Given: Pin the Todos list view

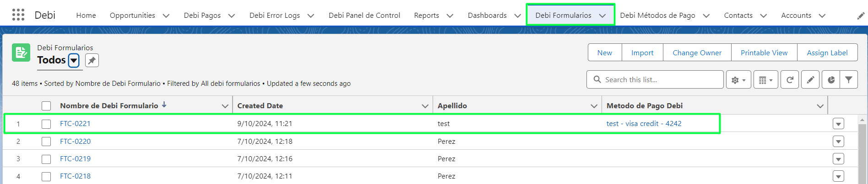Looking at the screenshot, I should pos(92,60).
